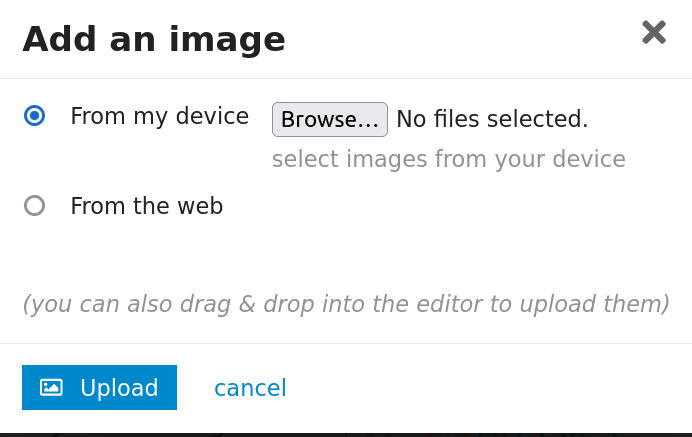Close the Add an image dialog
The width and height of the screenshot is (692, 437).
click(653, 33)
